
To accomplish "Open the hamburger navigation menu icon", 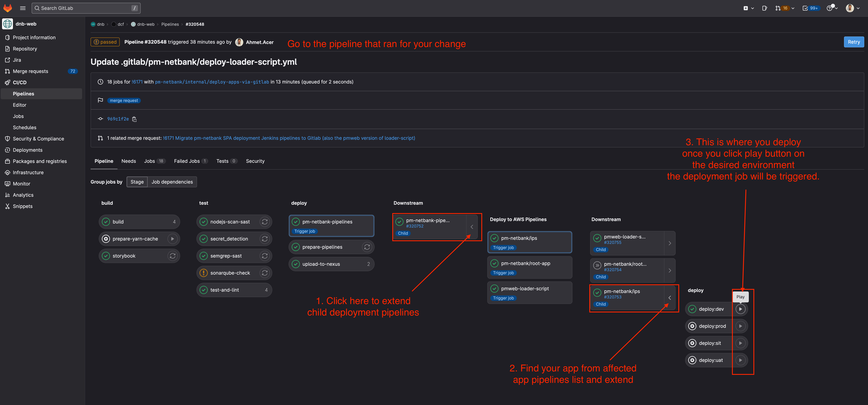I will tap(23, 8).
